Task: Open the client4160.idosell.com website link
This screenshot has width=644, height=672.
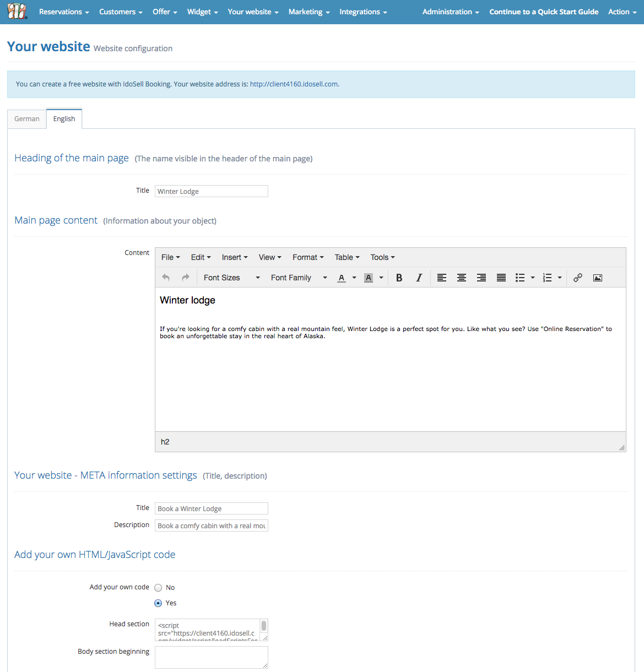Action: [x=294, y=84]
